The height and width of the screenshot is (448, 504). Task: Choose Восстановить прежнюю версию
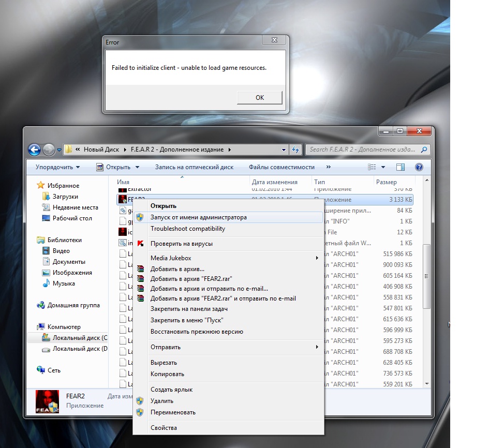click(x=229, y=332)
